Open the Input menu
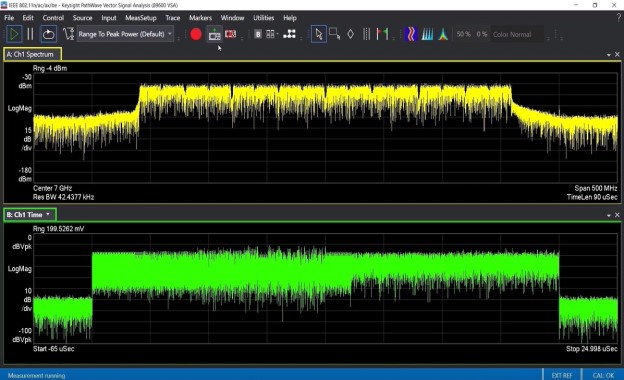 pos(109,18)
